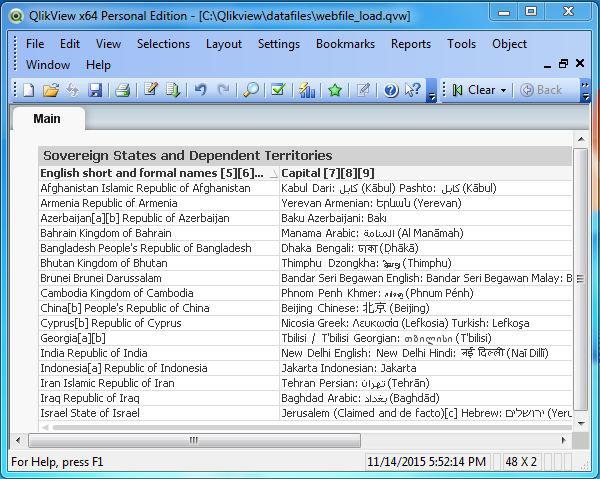Open the Clear dropdown arrow

[504, 90]
